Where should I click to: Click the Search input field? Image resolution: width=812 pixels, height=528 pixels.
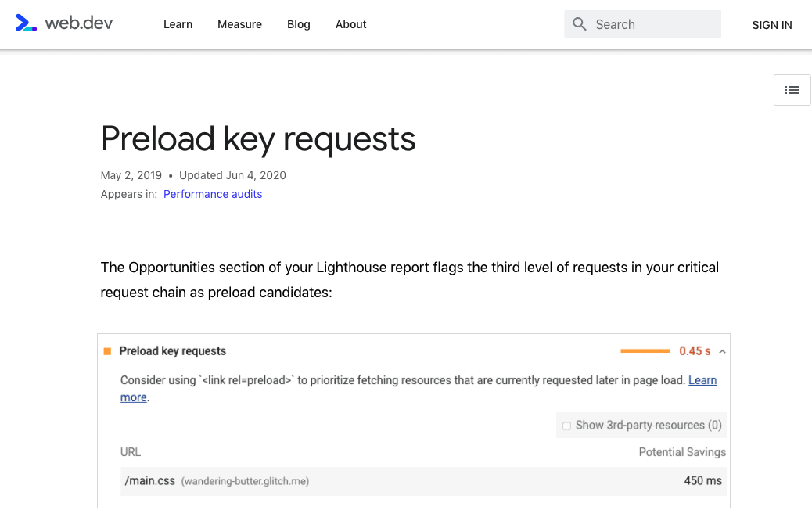point(643,24)
